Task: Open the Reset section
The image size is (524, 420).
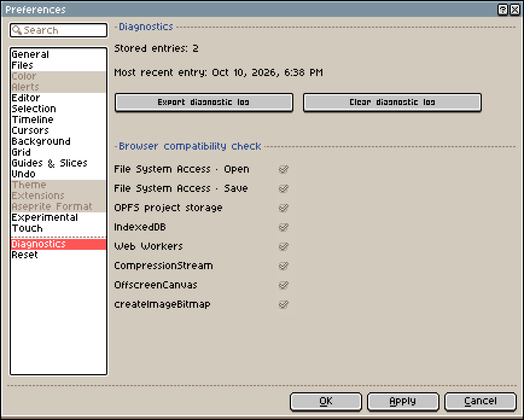Action: (x=59, y=255)
